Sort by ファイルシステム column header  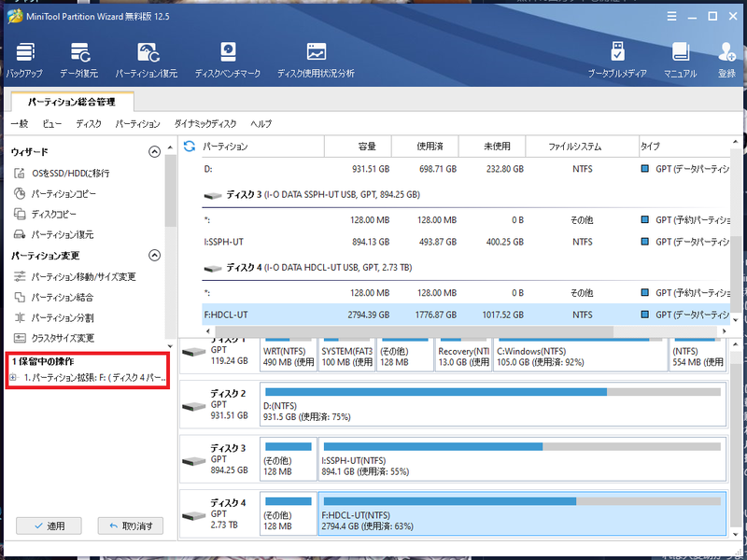tap(582, 147)
